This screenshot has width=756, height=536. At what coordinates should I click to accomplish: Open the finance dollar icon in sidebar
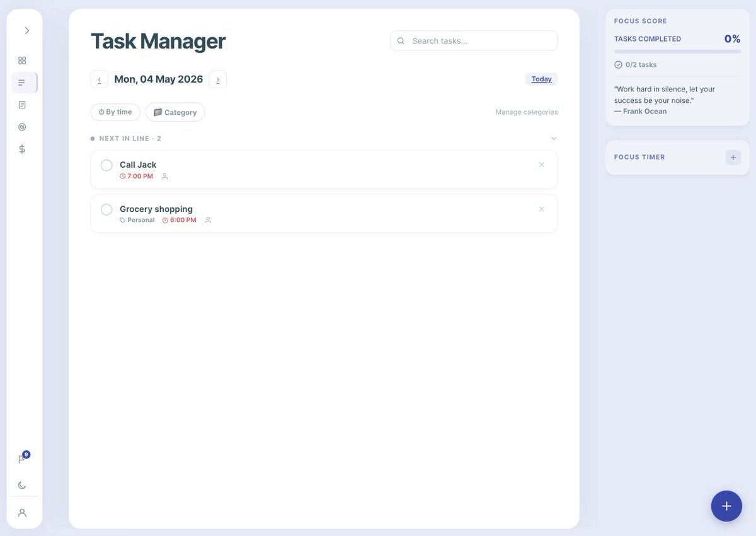22,149
